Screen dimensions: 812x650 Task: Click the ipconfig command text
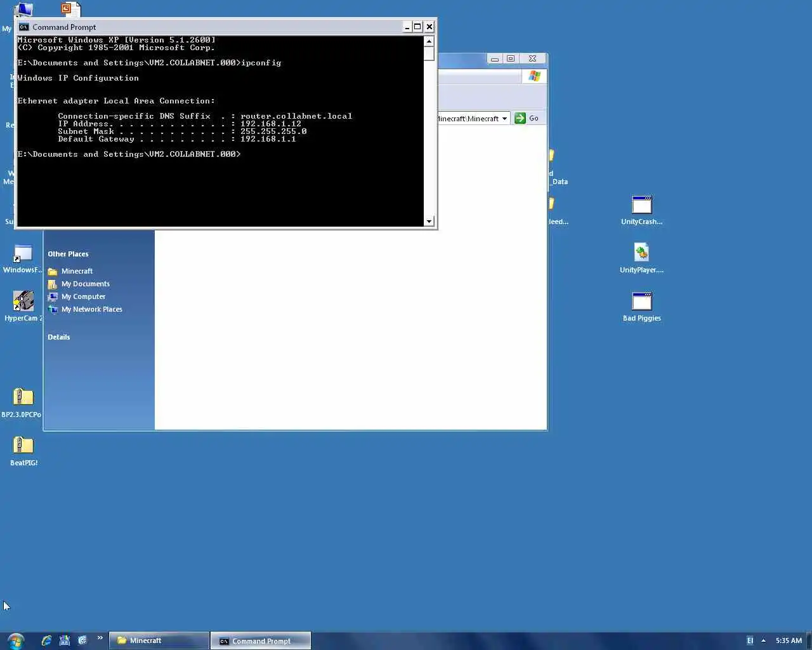tap(261, 63)
